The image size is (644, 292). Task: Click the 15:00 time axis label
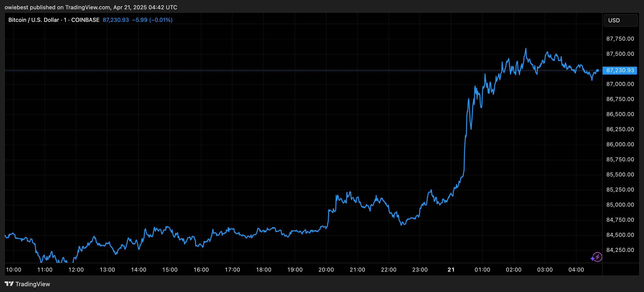(170, 269)
